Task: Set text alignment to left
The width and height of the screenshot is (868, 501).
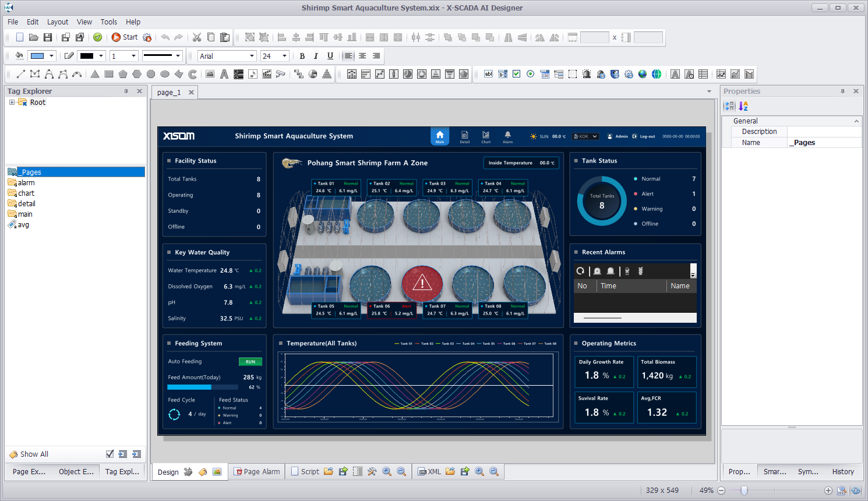Action: point(348,56)
